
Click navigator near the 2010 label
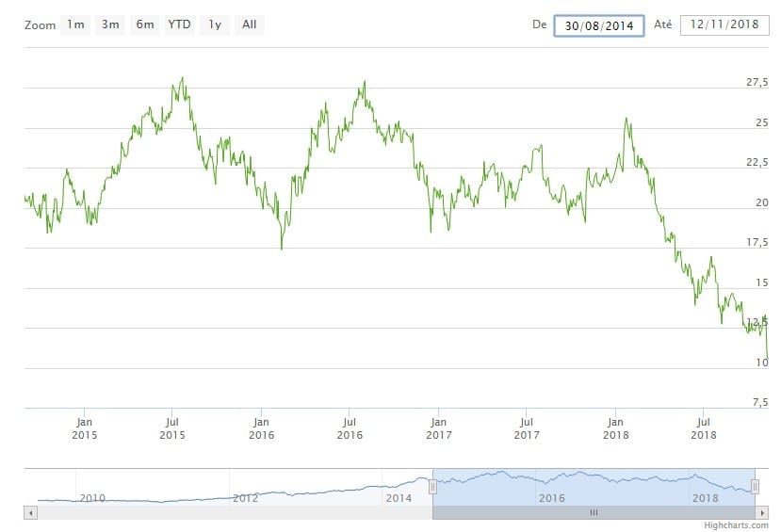tap(91, 496)
